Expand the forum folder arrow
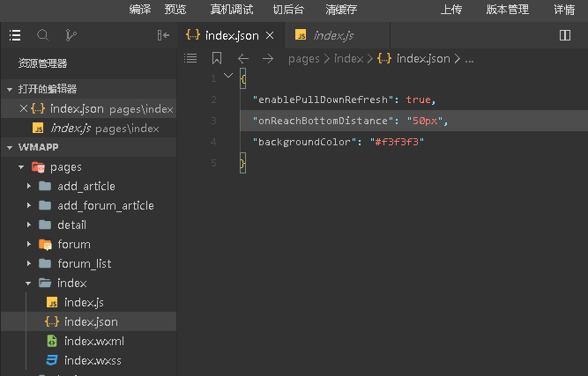Viewport: 588px width, 376px height. point(29,244)
